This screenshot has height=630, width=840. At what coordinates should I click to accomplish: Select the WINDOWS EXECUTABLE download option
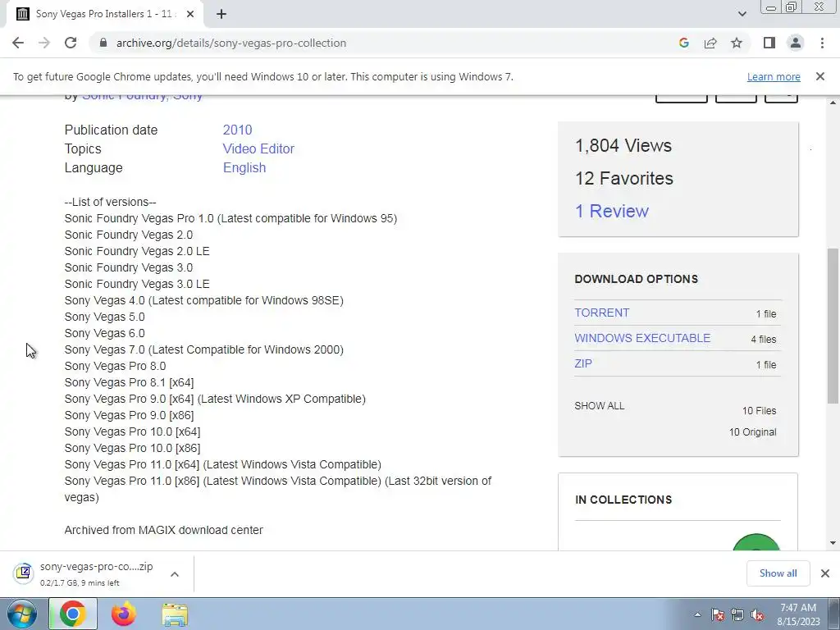(x=642, y=338)
